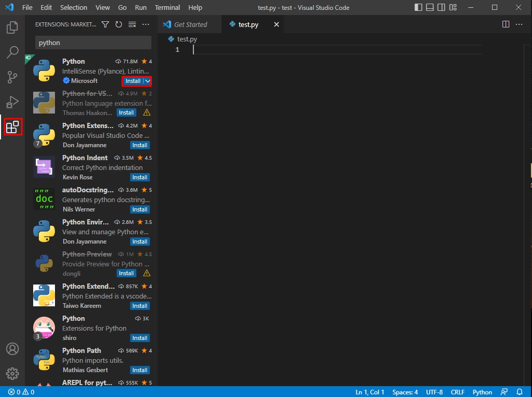
Task: Open notifications bell in status bar
Action: pos(520,392)
